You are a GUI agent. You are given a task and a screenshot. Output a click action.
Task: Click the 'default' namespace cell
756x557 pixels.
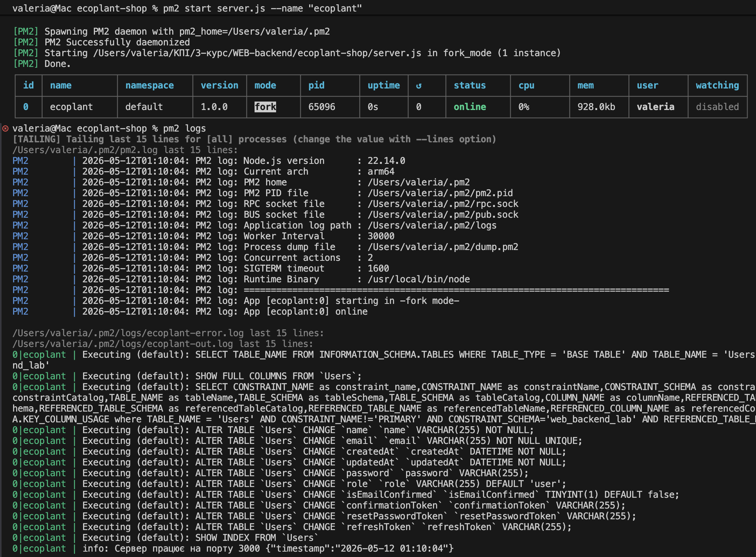click(144, 107)
